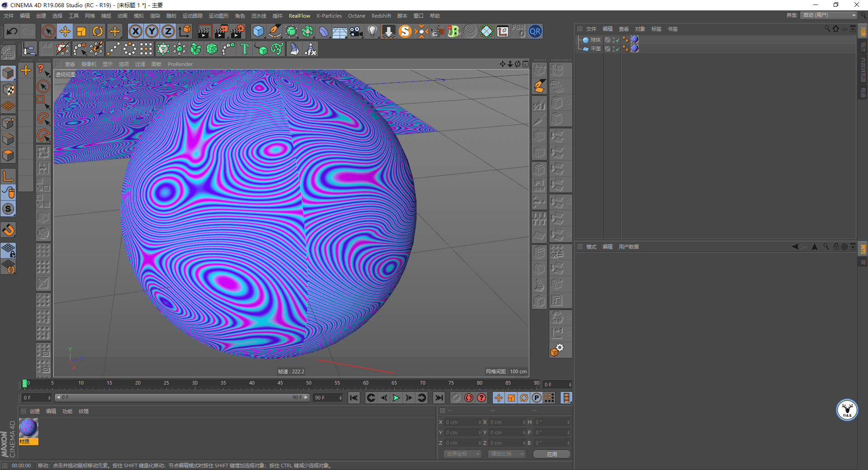Image resolution: width=868 pixels, height=470 pixels.
Task: Click stepper of end frame 90 F field
Action: [x=340, y=398]
